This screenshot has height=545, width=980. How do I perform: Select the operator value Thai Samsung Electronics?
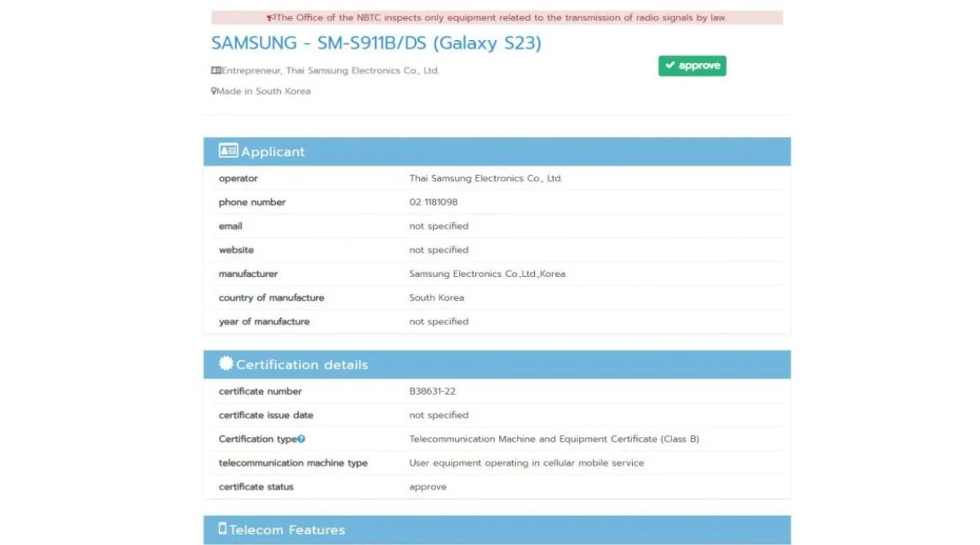pyautogui.click(x=486, y=178)
